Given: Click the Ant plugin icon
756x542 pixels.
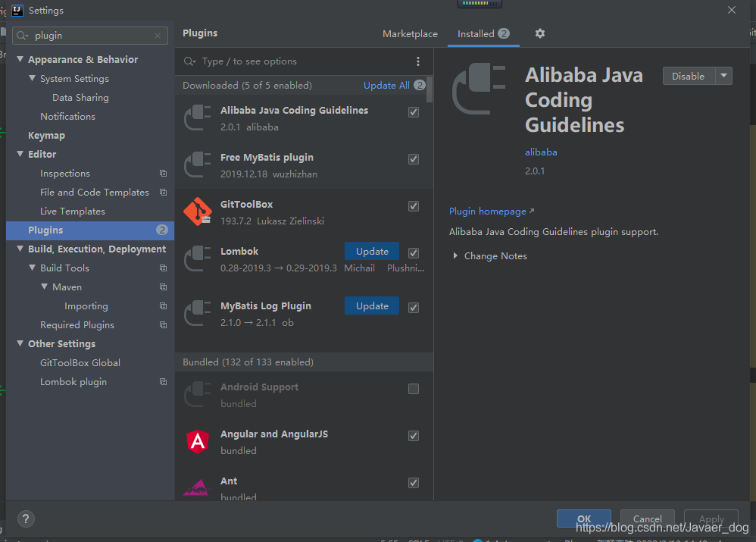Looking at the screenshot, I should pos(198,487).
